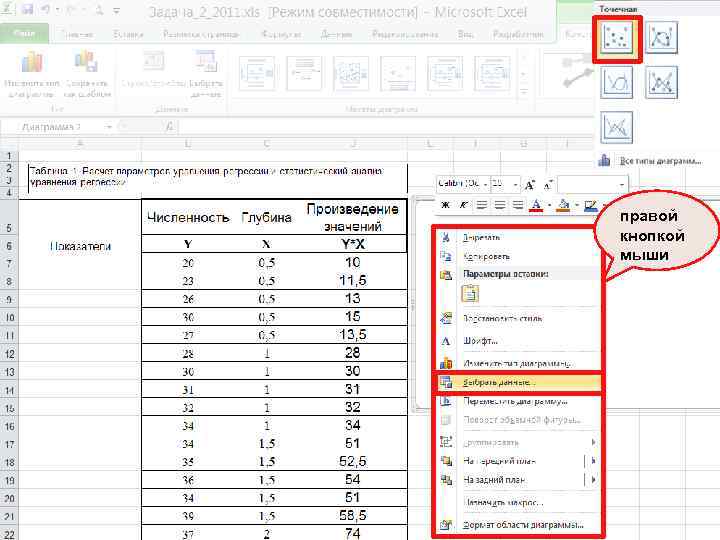The image size is (720, 540).
Task: Click the Decrease Font Size icon
Action: coord(547,185)
